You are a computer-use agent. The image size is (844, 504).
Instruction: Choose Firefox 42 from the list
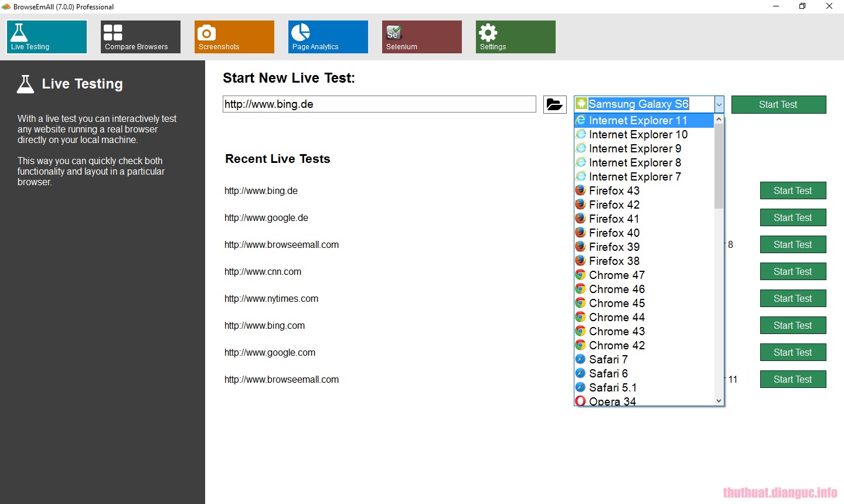coord(644,205)
